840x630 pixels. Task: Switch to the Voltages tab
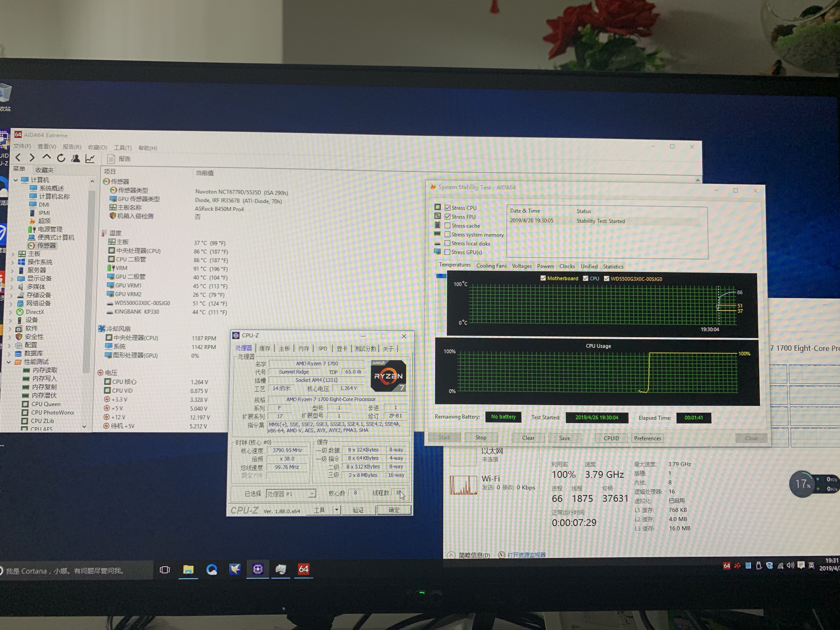click(522, 266)
